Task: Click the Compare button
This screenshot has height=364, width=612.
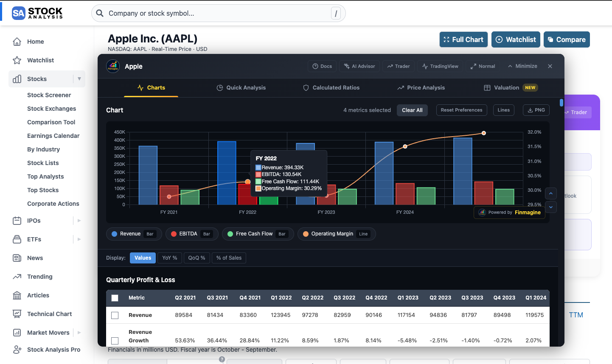Action: coord(567,39)
